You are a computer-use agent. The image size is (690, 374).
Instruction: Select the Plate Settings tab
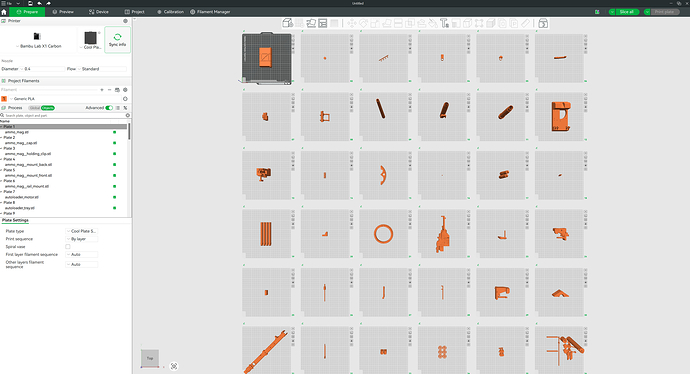tap(15, 220)
